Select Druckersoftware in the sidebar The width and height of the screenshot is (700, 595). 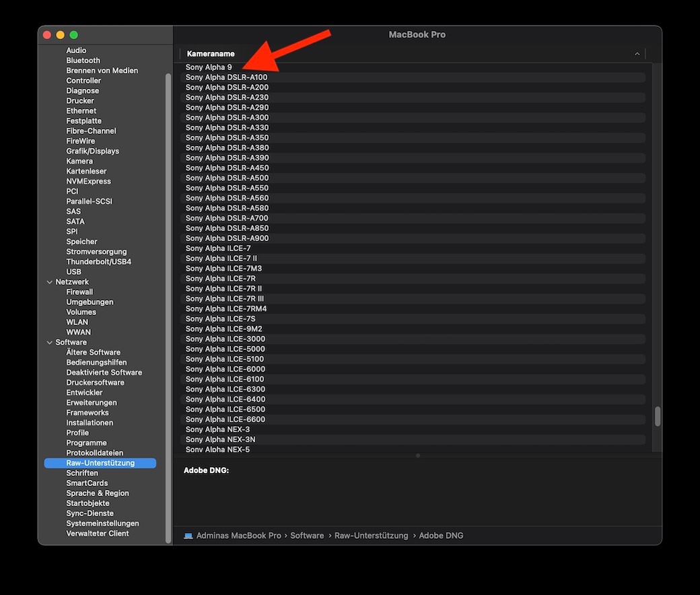pyautogui.click(x=95, y=382)
